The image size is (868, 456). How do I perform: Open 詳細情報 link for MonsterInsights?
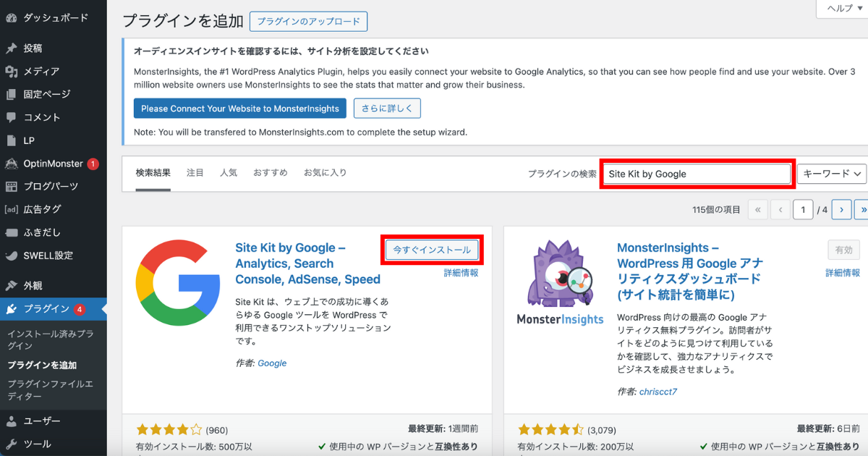pos(843,273)
